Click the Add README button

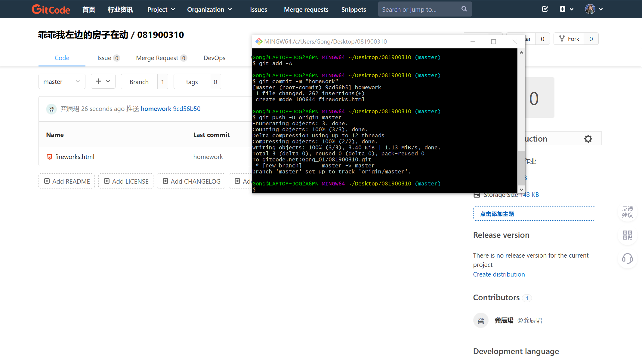click(67, 181)
